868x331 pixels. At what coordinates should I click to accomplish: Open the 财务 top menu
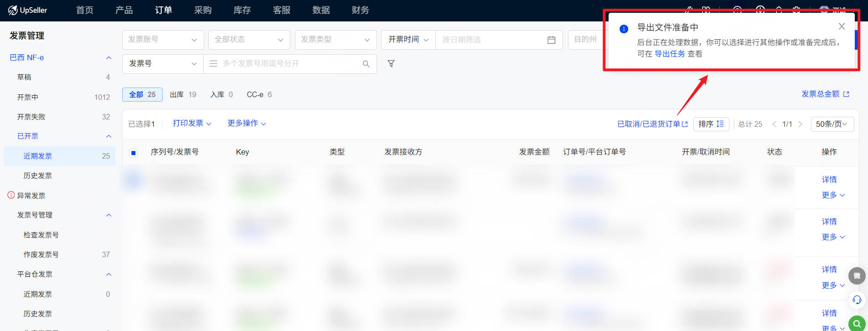coord(361,10)
